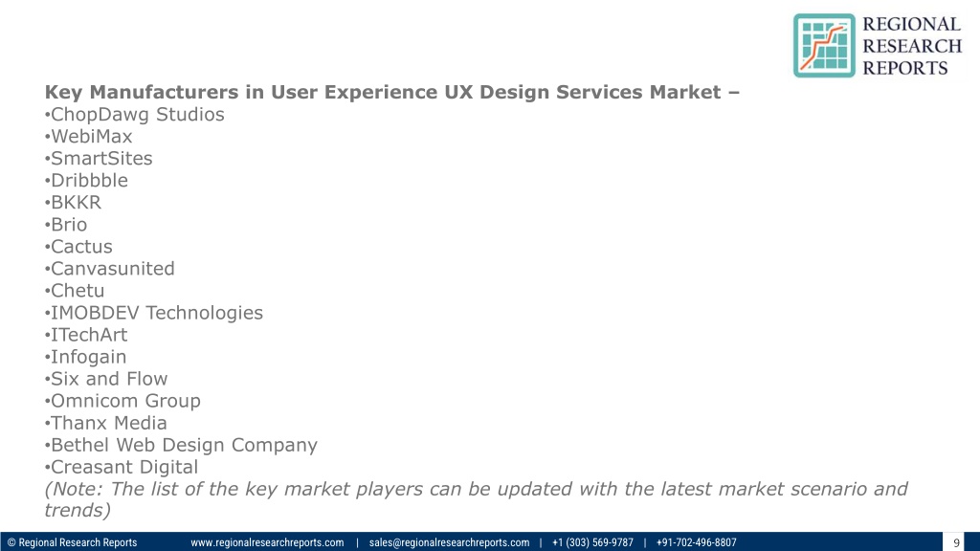Click the Regional Research Reports logo icon
The image size is (980, 551).
coord(824,46)
